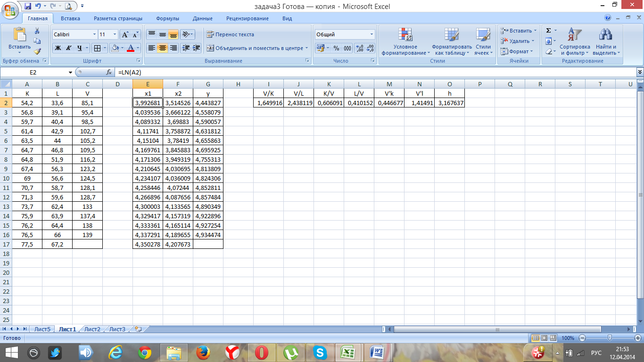
Task: Click the AutoSum sigma icon
Action: 548,31
